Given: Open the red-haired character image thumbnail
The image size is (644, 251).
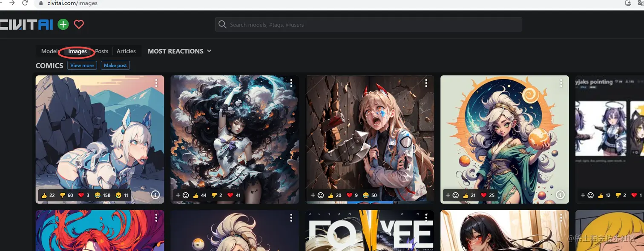Looking at the screenshot, I should click(100, 231).
